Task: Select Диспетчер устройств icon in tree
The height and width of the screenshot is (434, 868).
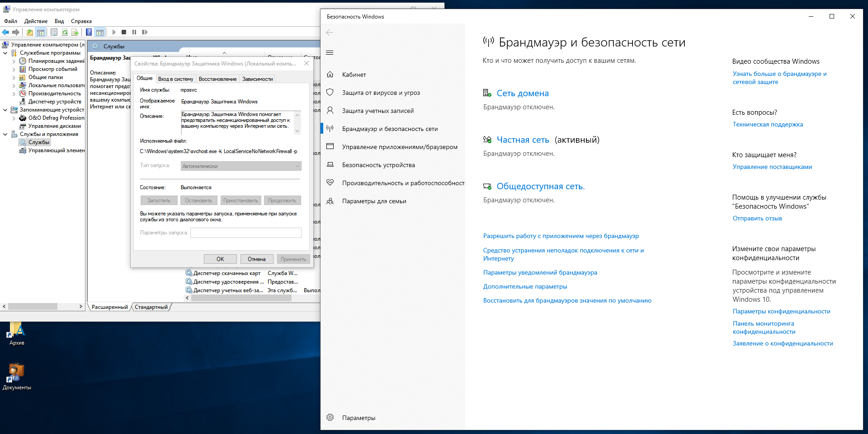Action: (23, 102)
